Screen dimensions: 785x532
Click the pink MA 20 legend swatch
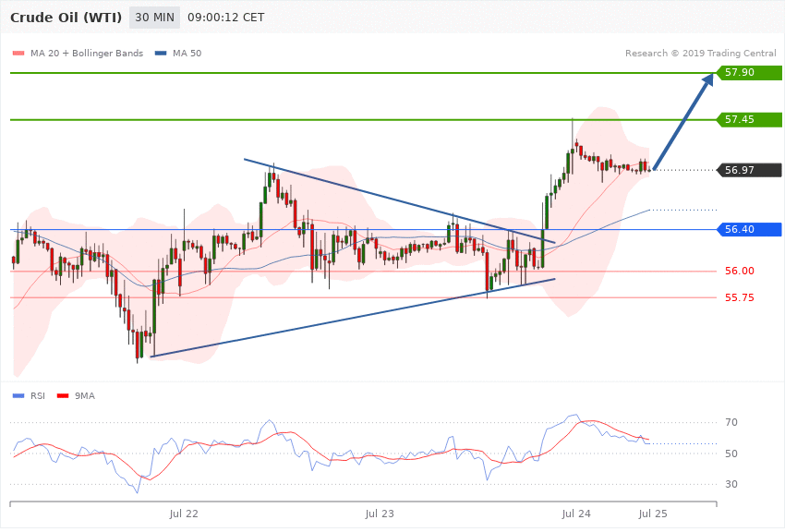[x=18, y=53]
